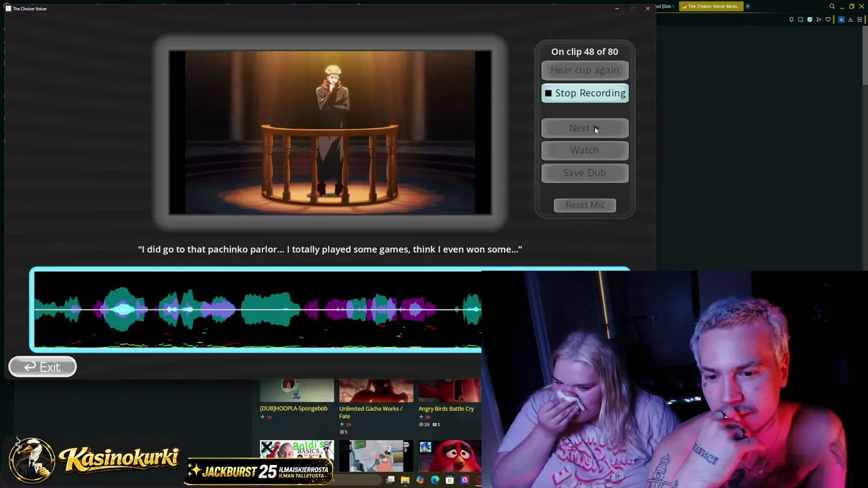Open the Angry Birds Battle Cry link
This screenshot has width=868, height=488.
point(446,409)
